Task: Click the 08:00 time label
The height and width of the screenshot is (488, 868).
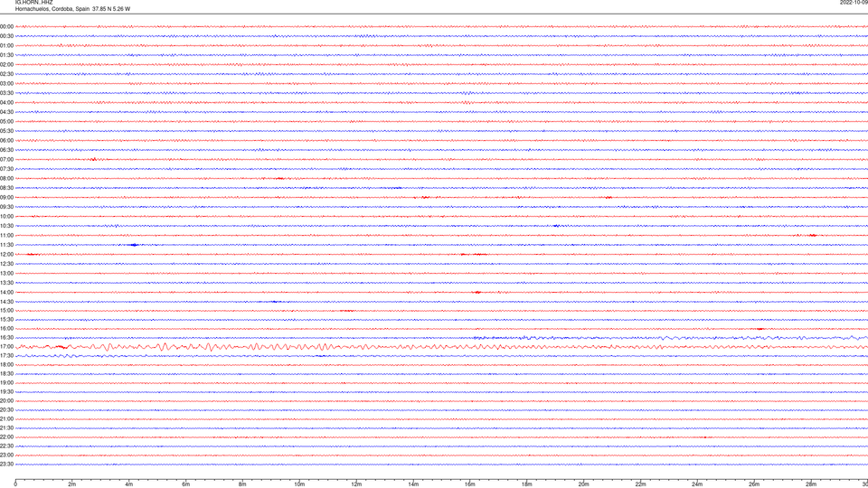Action: (6, 179)
